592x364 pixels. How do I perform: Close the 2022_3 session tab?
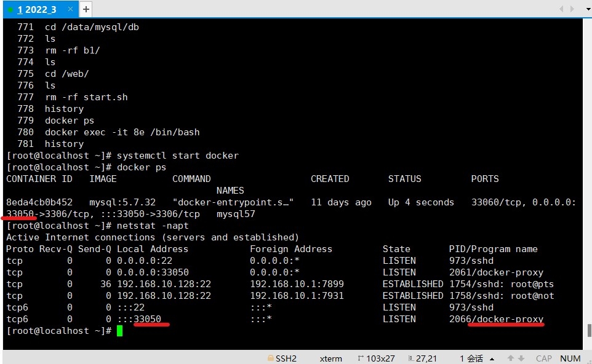tap(71, 9)
